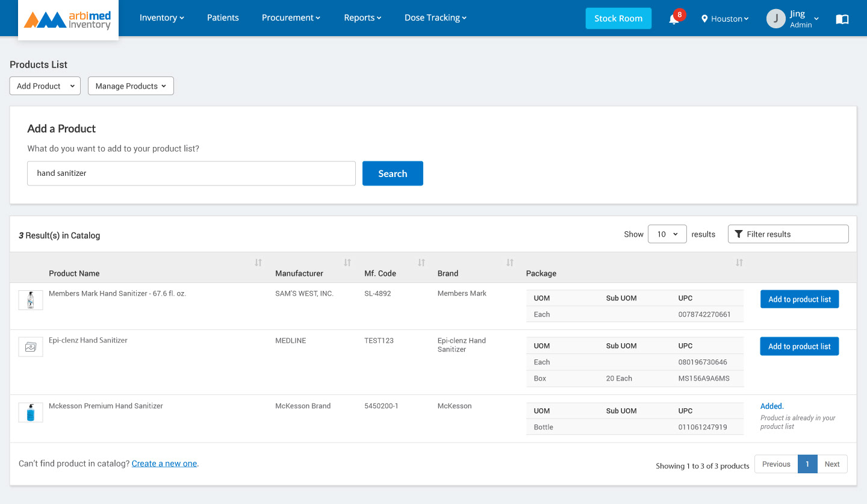This screenshot has width=867, height=504.
Task: Click the Filter results input
Action: click(x=788, y=234)
